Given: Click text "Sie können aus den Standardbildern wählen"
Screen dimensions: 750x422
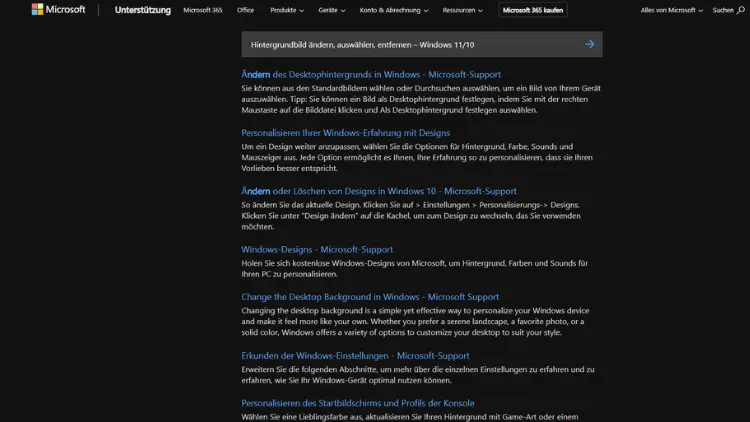Looking at the screenshot, I should (317, 89).
